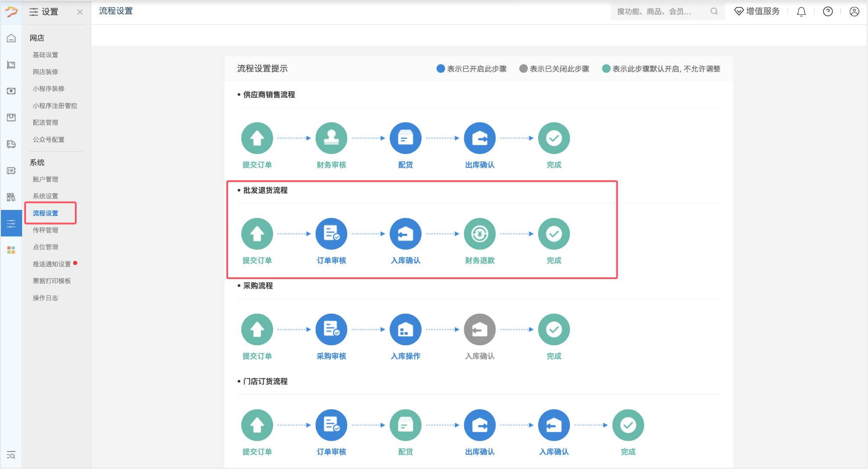868x469 pixels.
Task: Click the membership card icon in the sidebar
Action: (x=11, y=170)
